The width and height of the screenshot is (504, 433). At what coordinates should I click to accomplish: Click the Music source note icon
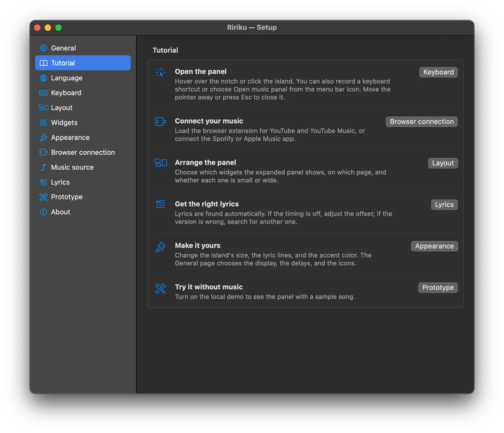[x=43, y=167]
